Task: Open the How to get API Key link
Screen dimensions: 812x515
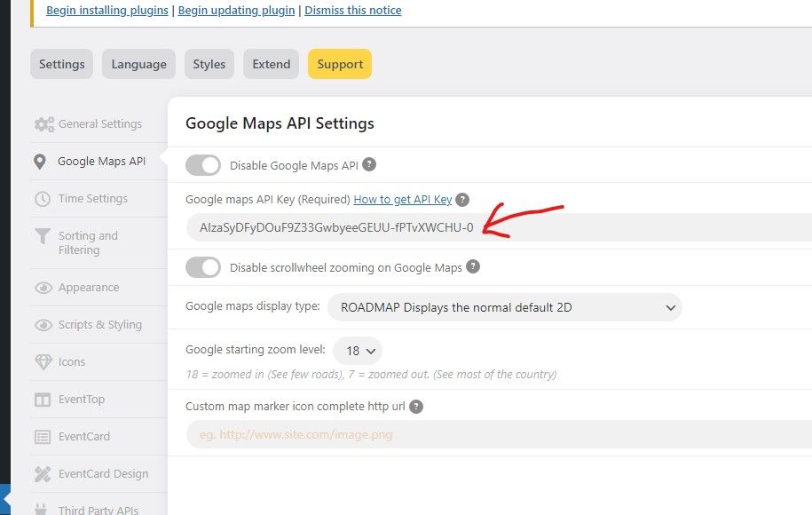Action: click(402, 200)
